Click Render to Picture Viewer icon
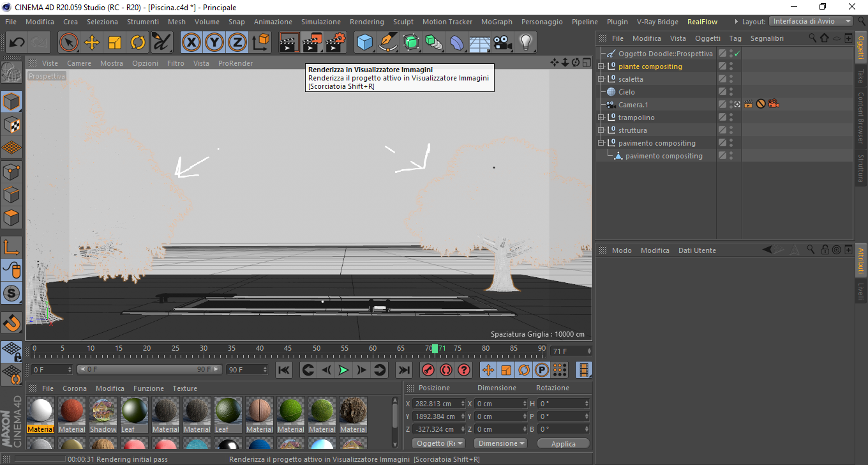The image size is (868, 465). click(312, 43)
